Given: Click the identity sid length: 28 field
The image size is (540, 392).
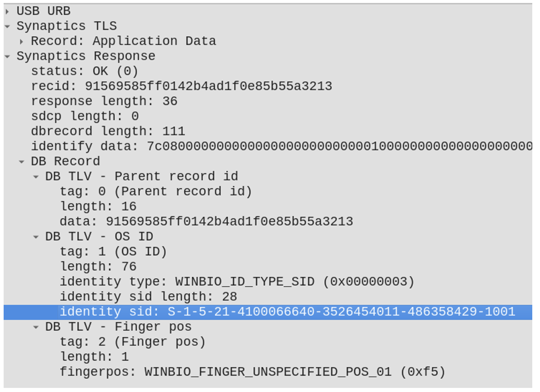Looking at the screenshot, I should [x=148, y=297].
